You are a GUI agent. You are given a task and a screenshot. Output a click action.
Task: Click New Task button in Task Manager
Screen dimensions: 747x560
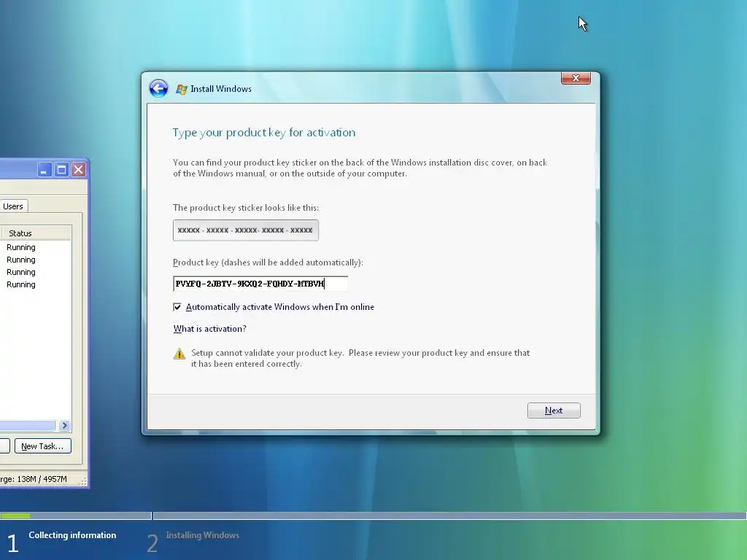coord(43,446)
